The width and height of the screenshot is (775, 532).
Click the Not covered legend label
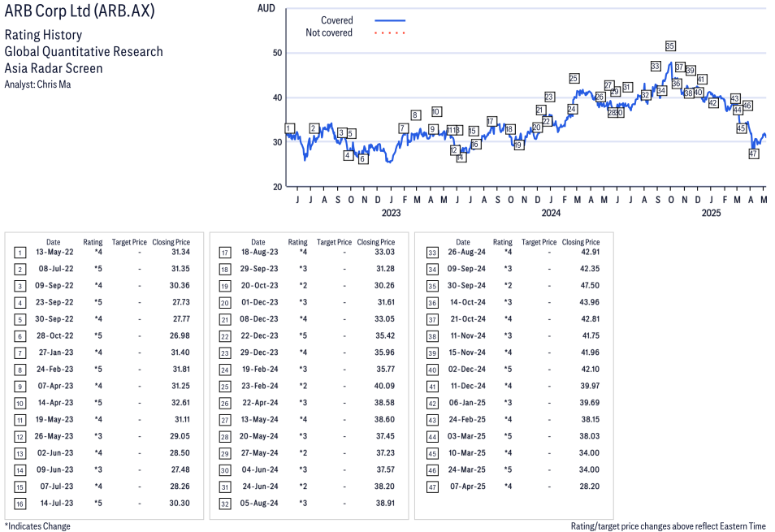(329, 32)
